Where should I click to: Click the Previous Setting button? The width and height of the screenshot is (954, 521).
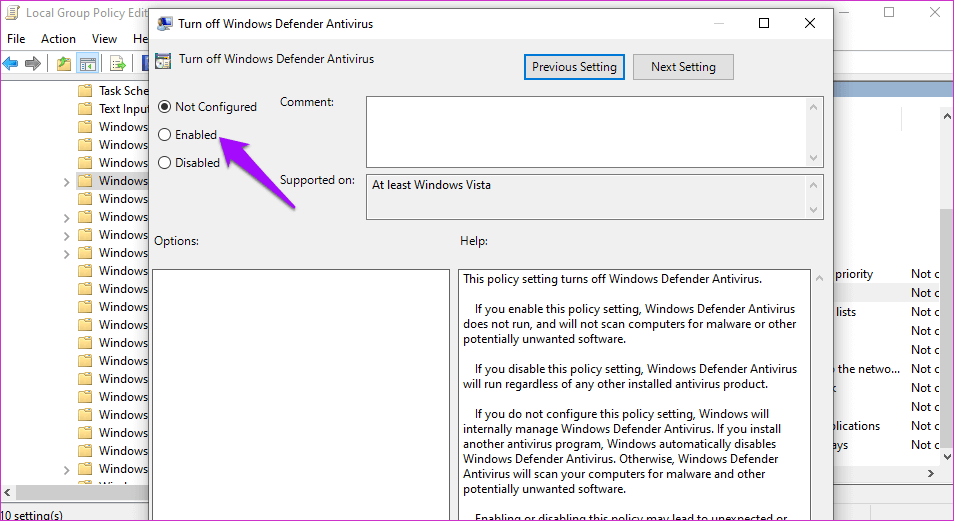click(574, 67)
